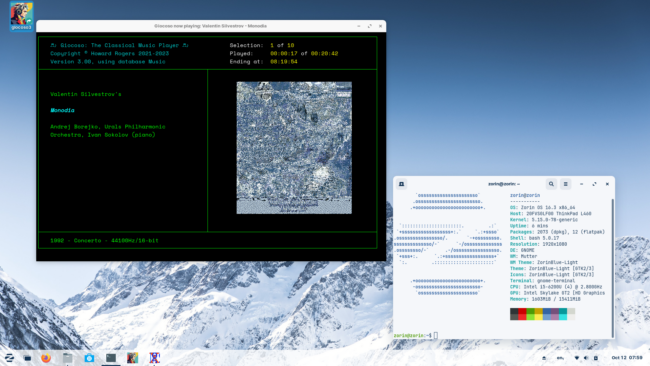Image resolution: width=650 pixels, height=366 pixels.
Task: Click the 'Ending at' time value
Action: click(284, 62)
